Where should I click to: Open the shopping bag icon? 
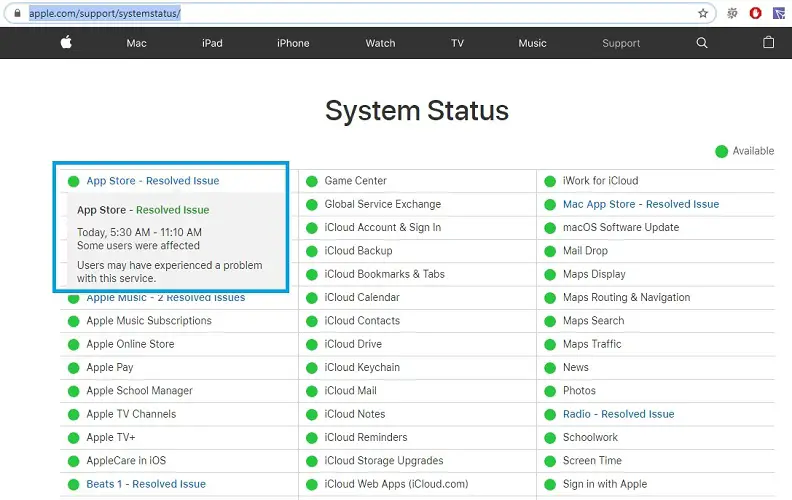[768, 43]
